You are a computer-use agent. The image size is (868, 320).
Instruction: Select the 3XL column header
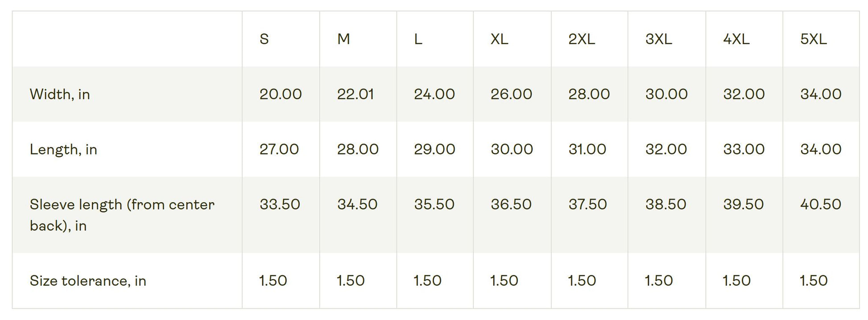coord(658,39)
